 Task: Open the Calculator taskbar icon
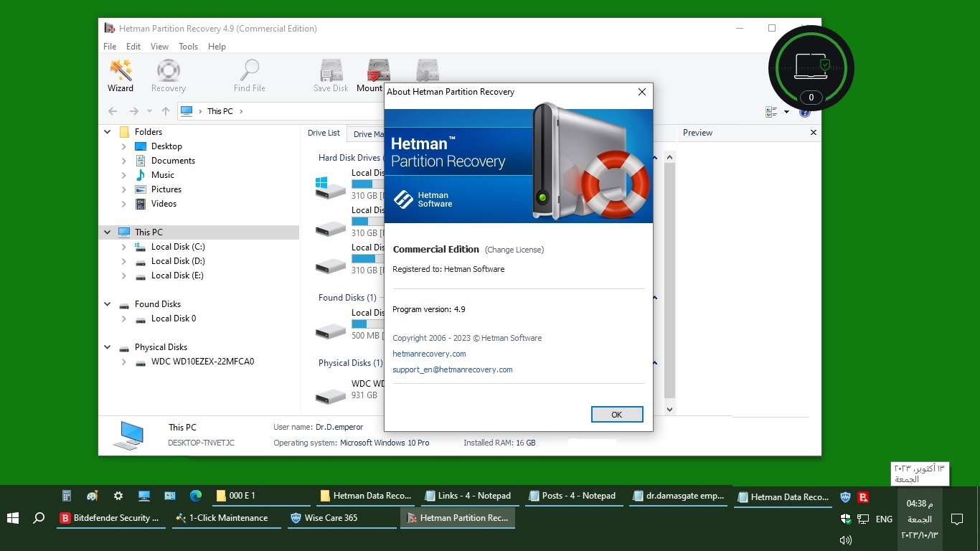(67, 496)
